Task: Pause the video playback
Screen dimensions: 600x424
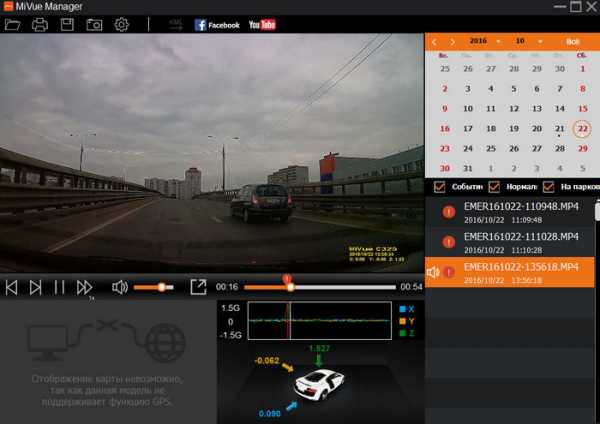Action: [x=59, y=287]
